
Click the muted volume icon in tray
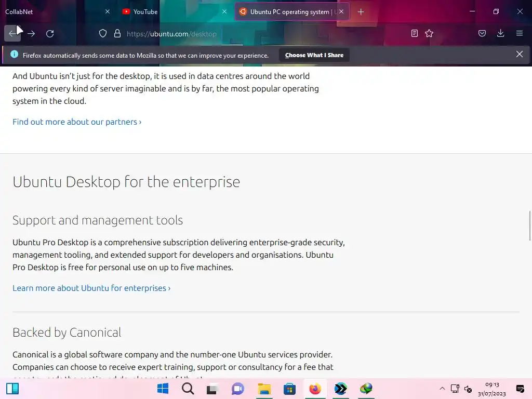click(x=468, y=389)
